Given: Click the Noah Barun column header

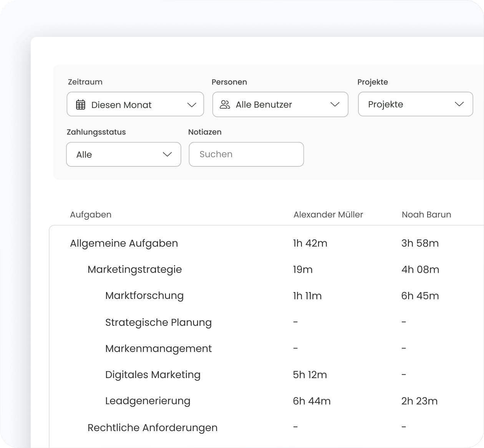Looking at the screenshot, I should click(426, 214).
